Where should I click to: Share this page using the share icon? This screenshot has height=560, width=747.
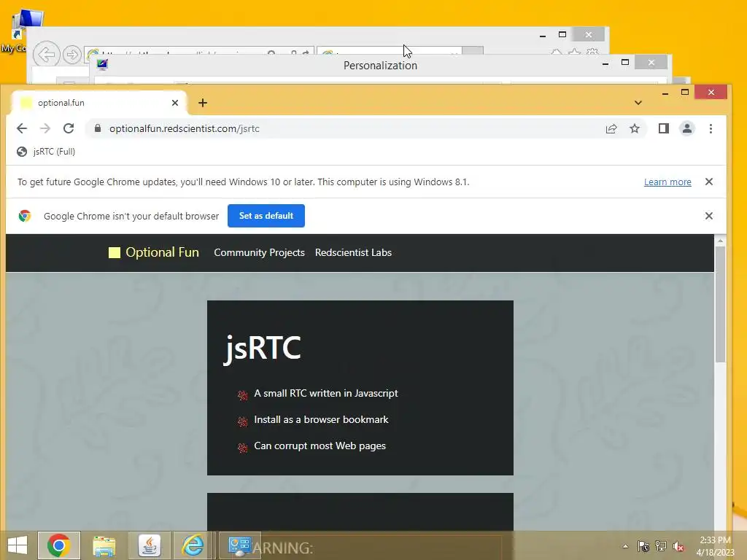click(611, 128)
